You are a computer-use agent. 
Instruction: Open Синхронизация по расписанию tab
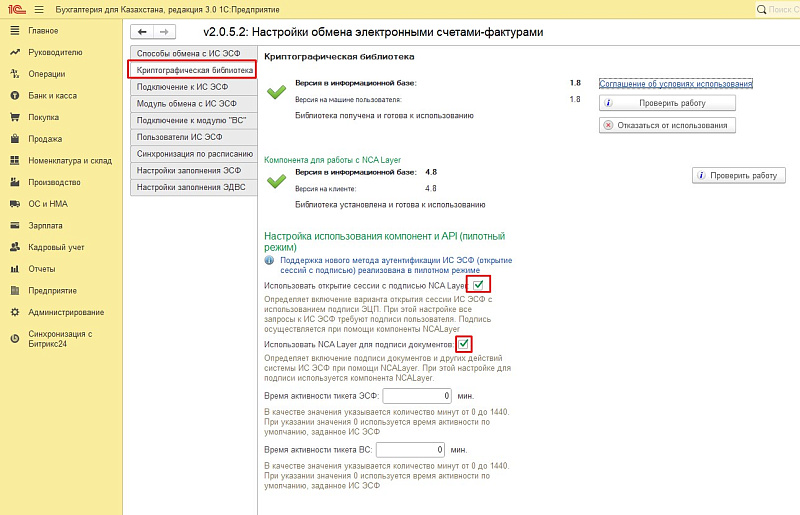coord(193,153)
